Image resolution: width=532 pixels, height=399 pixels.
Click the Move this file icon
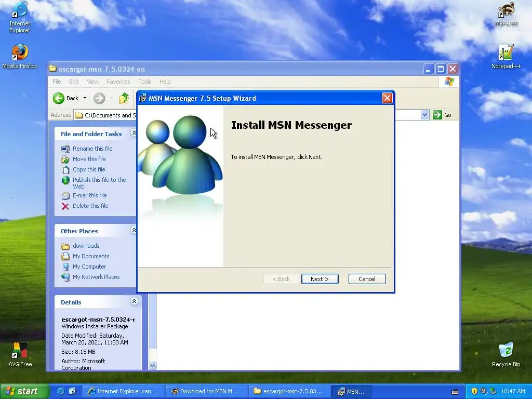65,159
